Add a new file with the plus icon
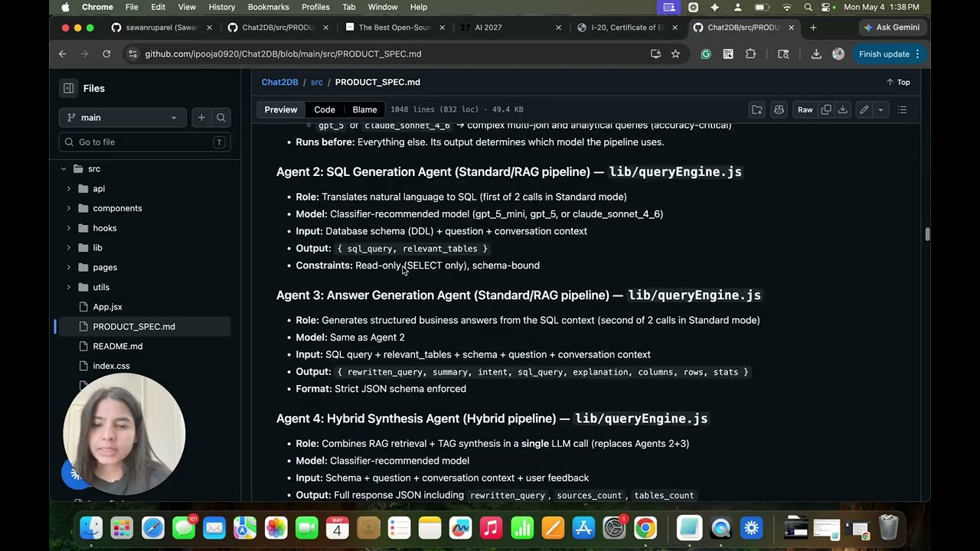980x551 pixels. [201, 117]
